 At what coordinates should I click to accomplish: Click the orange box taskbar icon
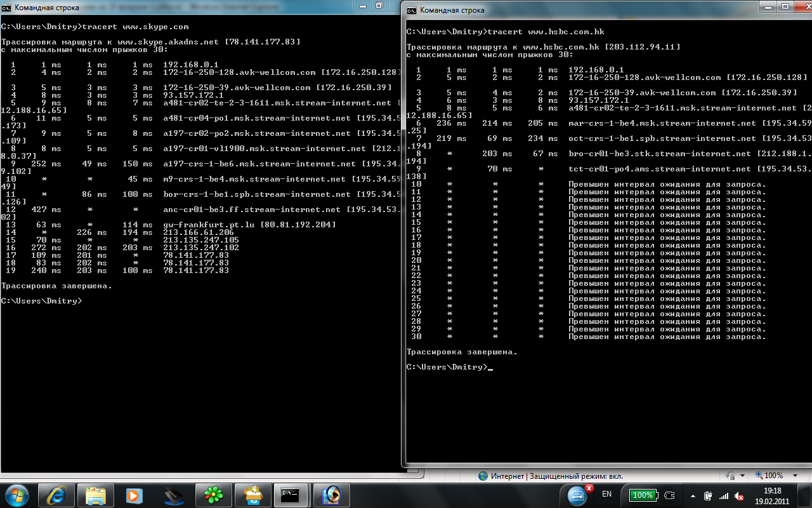[x=252, y=495]
